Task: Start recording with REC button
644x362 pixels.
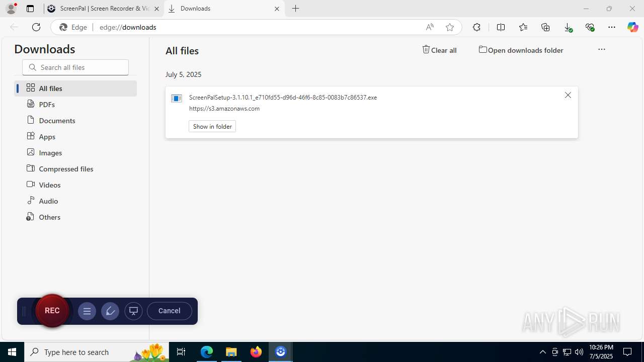Action: click(x=52, y=311)
